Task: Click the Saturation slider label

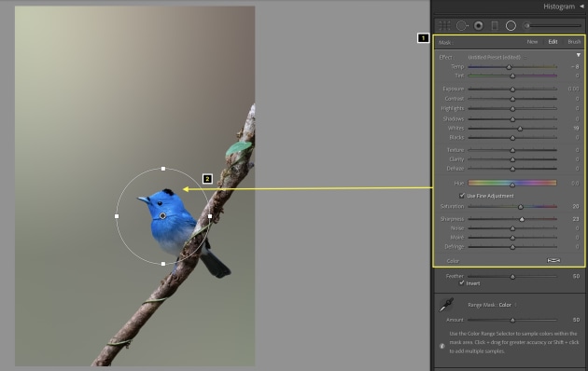Action: [452, 206]
